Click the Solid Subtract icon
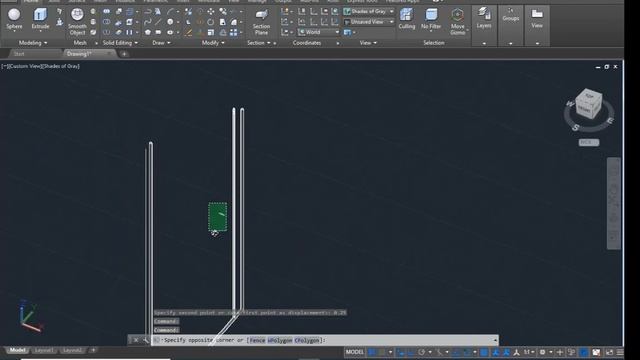This screenshot has width=640, height=360. pos(107,22)
